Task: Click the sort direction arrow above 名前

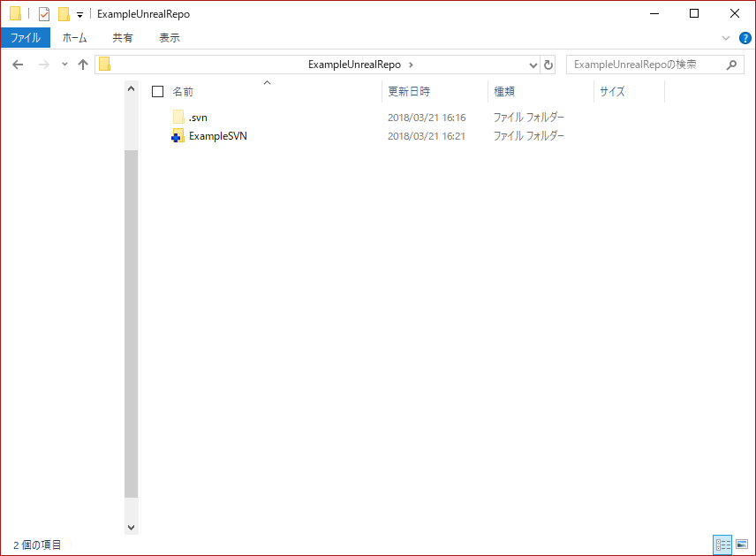Action: pyautogui.click(x=267, y=83)
